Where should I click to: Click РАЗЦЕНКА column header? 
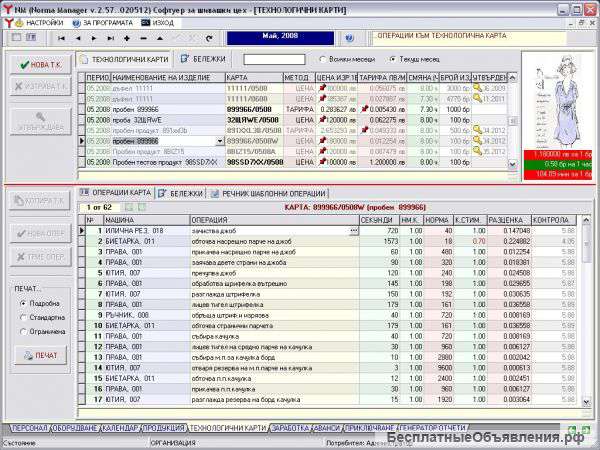coord(509,220)
